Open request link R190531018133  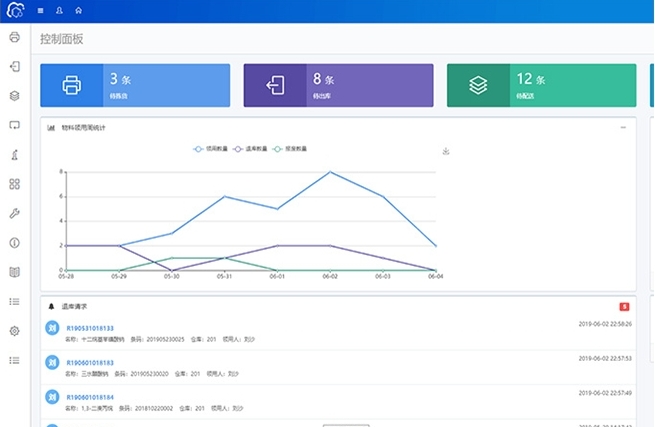(x=90, y=328)
